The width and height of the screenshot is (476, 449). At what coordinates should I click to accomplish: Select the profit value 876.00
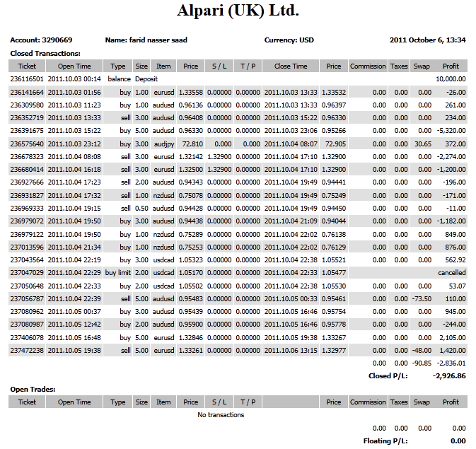pyautogui.click(x=455, y=247)
